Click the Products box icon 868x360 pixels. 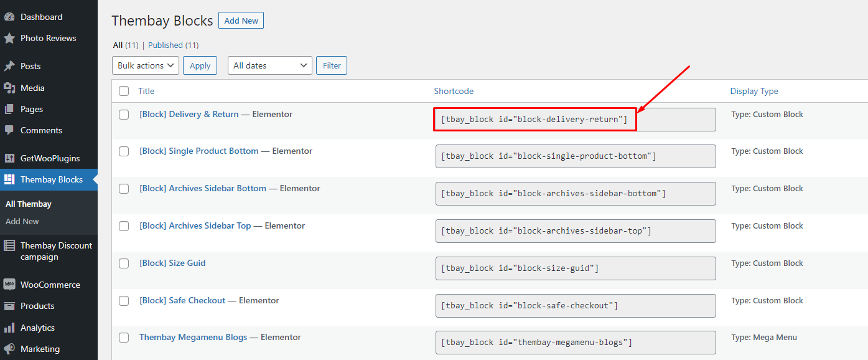(9, 306)
